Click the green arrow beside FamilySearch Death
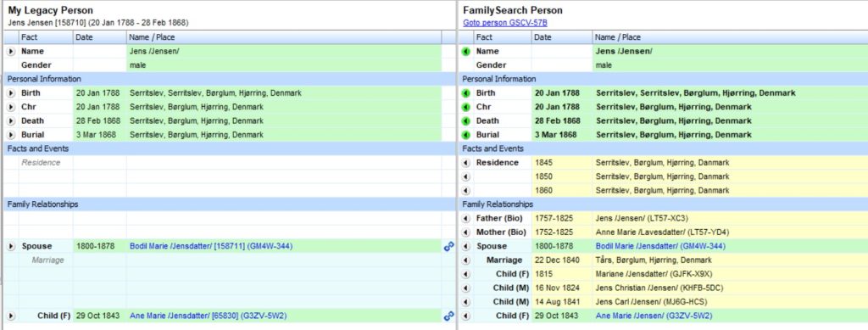Screen dimensions: 868x330 (465, 120)
